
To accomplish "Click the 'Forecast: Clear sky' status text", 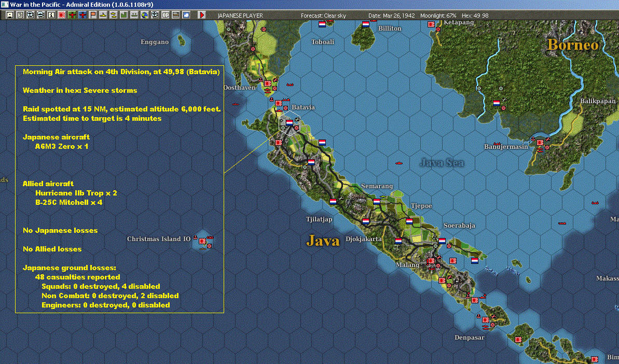I will [323, 16].
